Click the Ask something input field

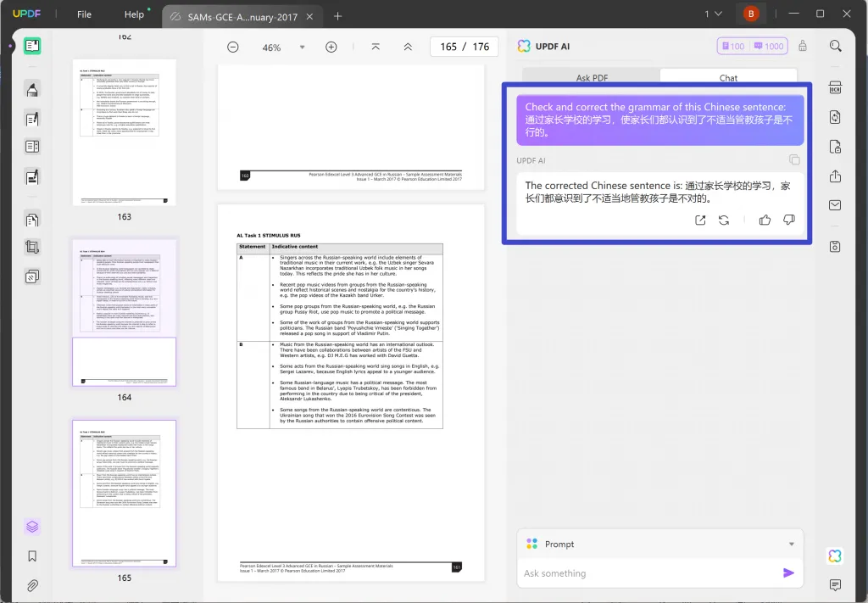[x=650, y=573]
